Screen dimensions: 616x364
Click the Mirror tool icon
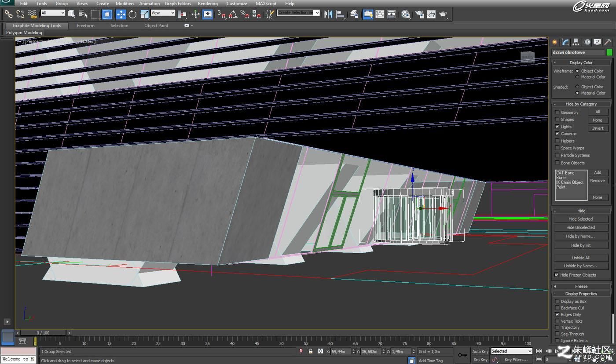(x=328, y=14)
